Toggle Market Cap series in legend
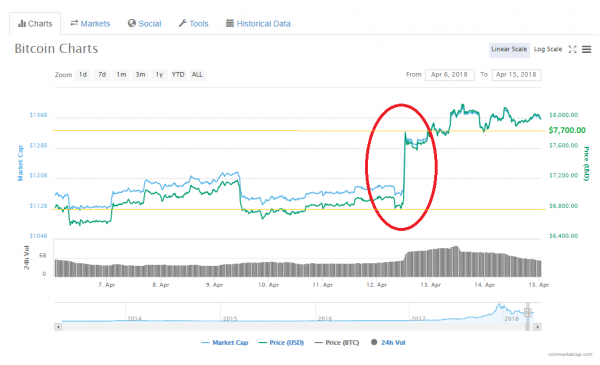The image size is (600, 365). (225, 342)
